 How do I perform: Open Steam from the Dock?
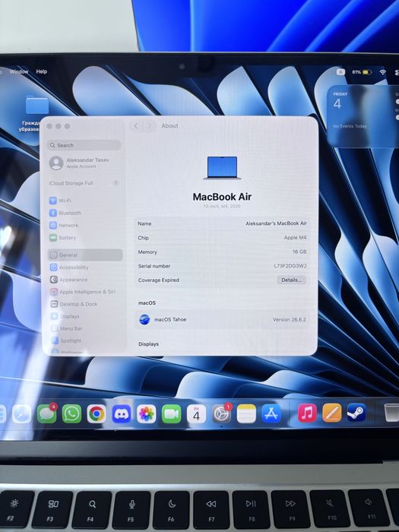pos(356,413)
